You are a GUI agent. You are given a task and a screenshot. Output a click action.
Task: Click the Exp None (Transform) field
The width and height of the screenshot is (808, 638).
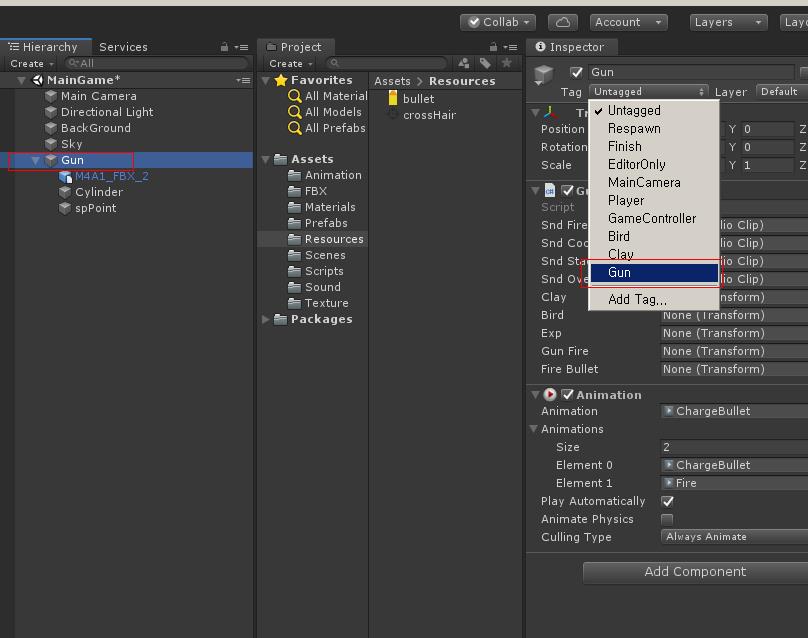(x=734, y=333)
